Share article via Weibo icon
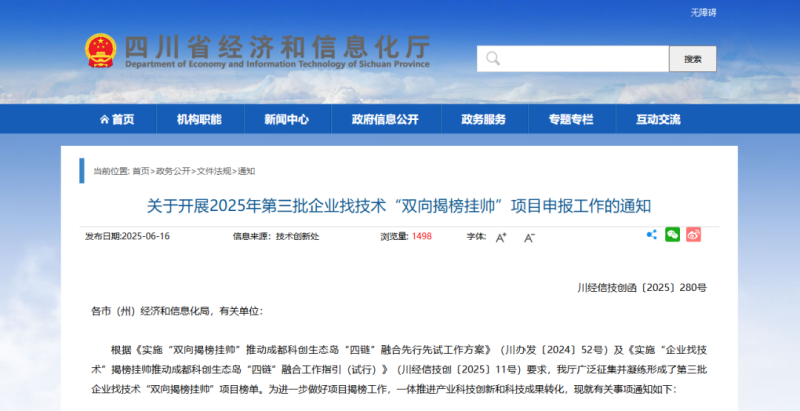The height and width of the screenshot is (411, 800). [693, 235]
